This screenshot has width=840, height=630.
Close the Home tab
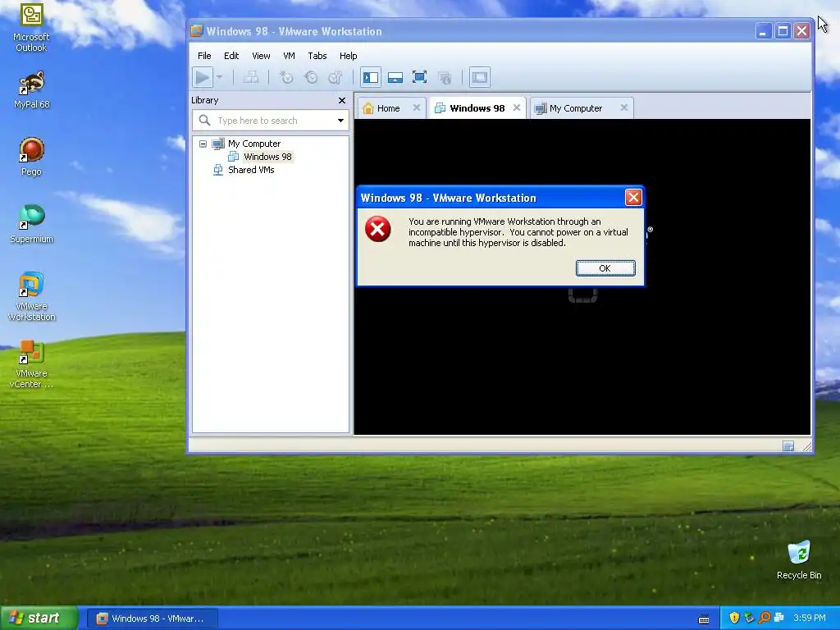click(x=416, y=107)
